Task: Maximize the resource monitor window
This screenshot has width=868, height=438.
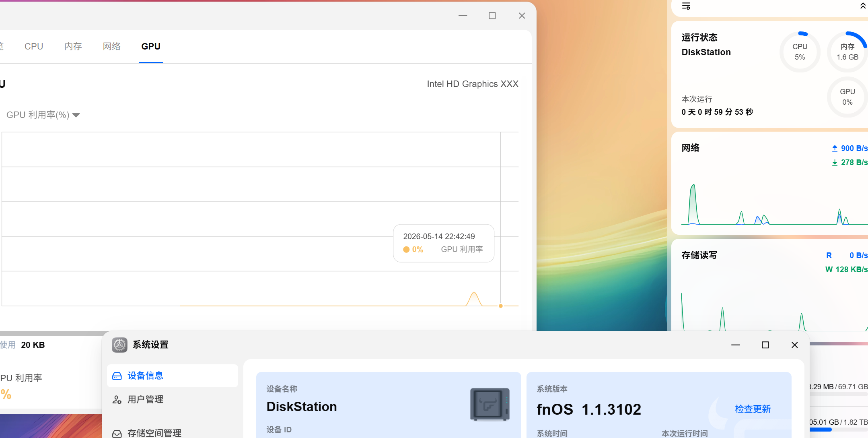Action: point(492,16)
